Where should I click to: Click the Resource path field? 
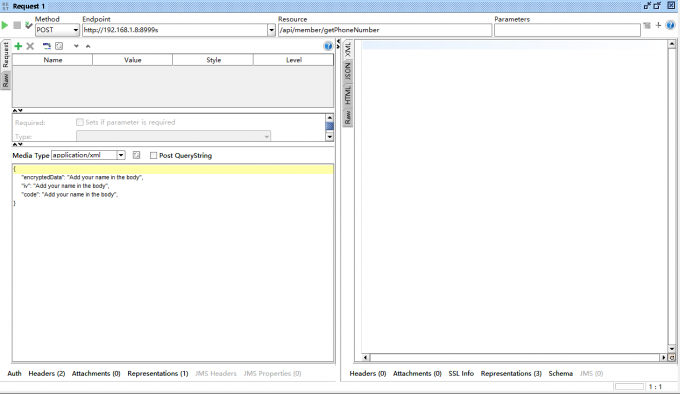[x=385, y=30]
